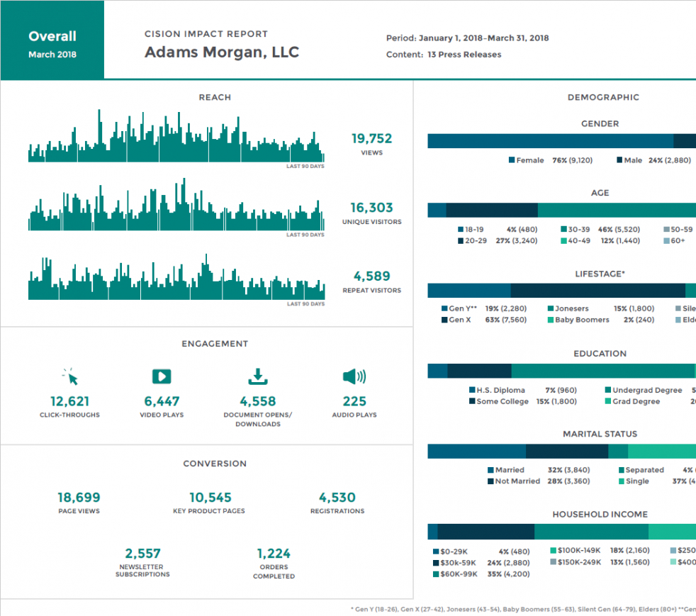Screen dimensions: 696x616
Task: Click the H.S. Diploma legend swatch
Action: click(472, 390)
